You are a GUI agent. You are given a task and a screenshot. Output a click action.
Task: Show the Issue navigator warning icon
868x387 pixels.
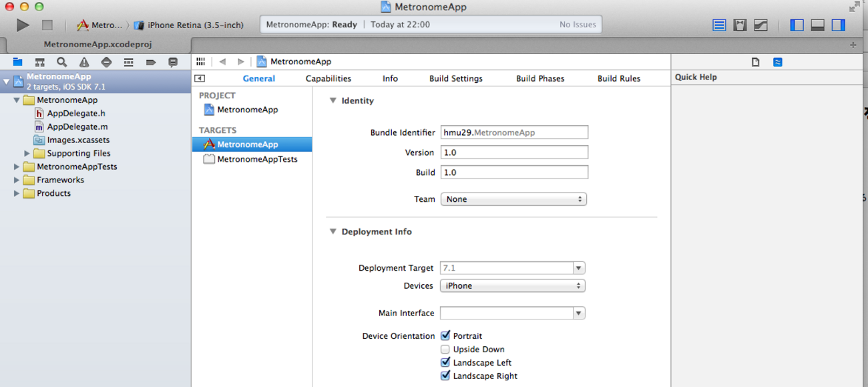coord(84,62)
